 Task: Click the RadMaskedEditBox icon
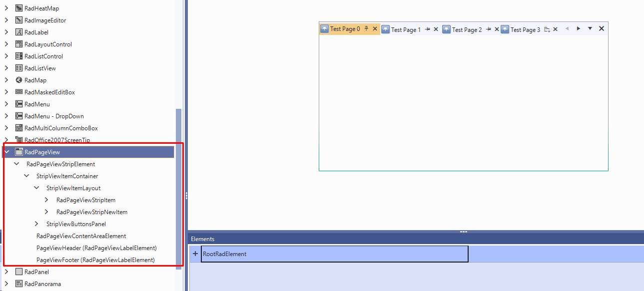coord(20,92)
